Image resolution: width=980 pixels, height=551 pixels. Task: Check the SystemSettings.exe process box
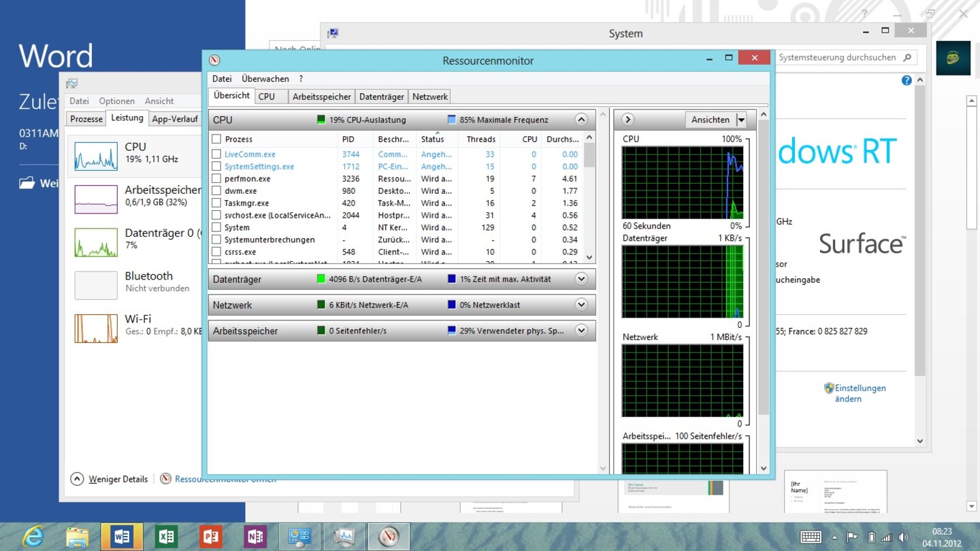click(216, 167)
